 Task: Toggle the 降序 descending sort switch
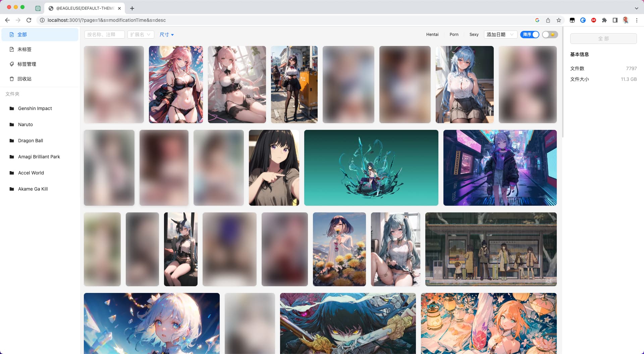(530, 35)
